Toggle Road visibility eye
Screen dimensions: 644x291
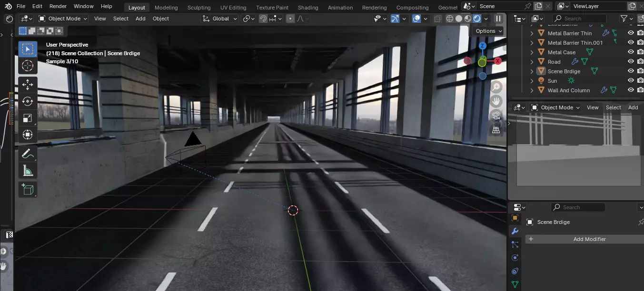click(631, 62)
